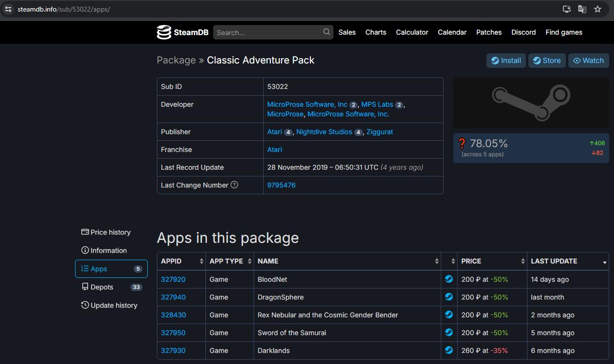Sort table by APP TYPE column
Screen dimensions: 614x364
coord(230,261)
